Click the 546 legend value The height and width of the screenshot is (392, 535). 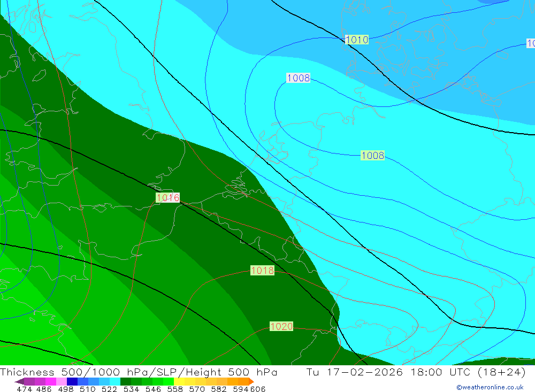(x=153, y=389)
